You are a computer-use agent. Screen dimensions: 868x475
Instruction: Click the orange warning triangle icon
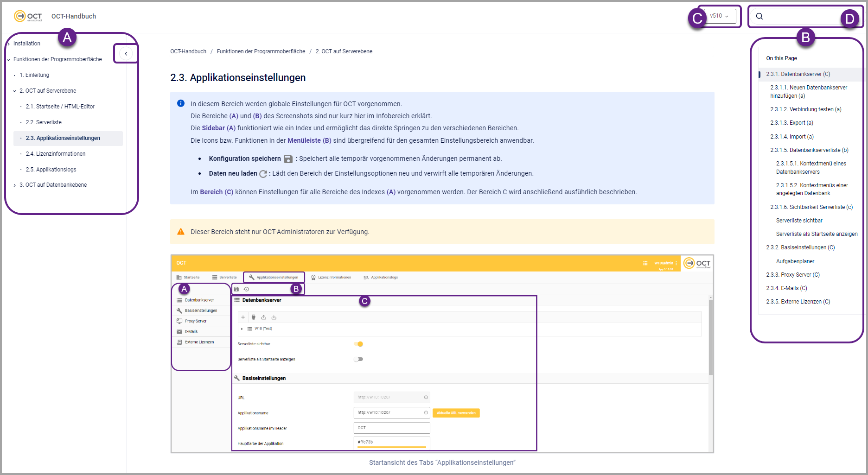pyautogui.click(x=181, y=232)
